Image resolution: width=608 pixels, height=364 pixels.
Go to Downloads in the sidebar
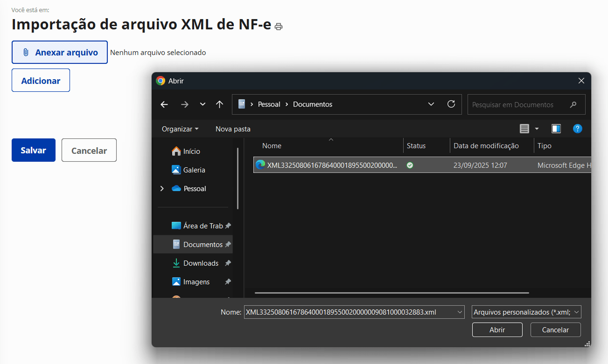coord(201,263)
